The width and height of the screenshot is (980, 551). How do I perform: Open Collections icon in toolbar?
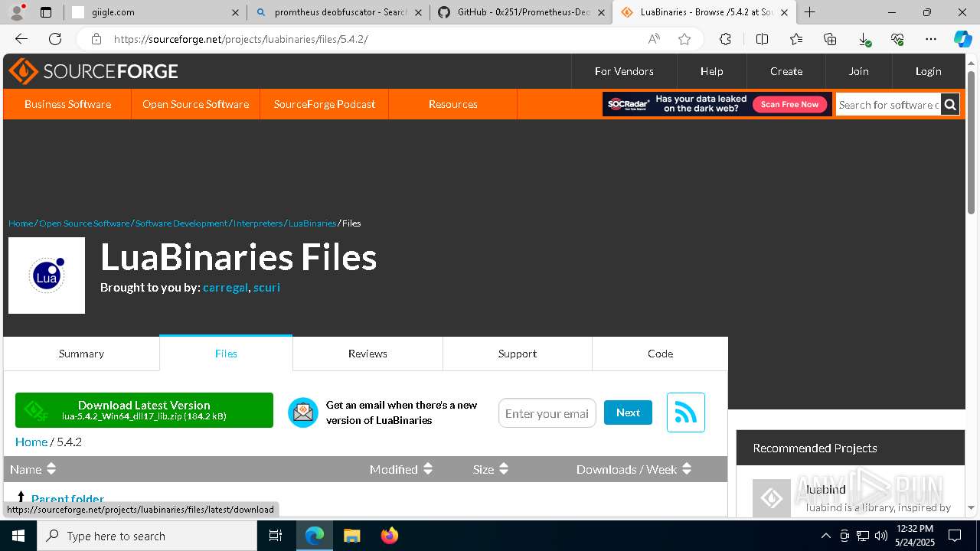pyautogui.click(x=830, y=39)
